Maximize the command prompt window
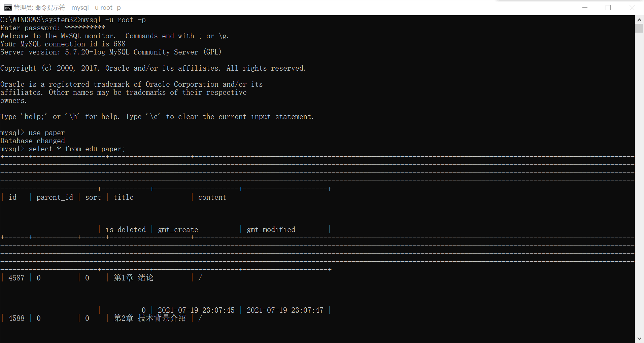 pos(608,7)
